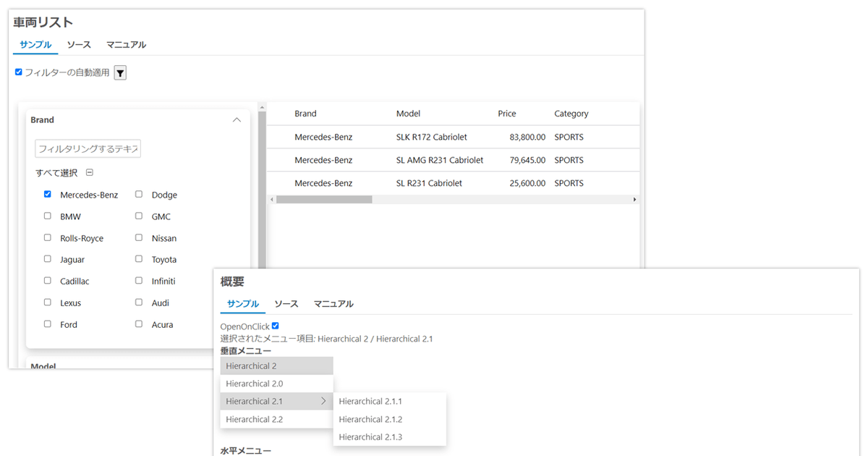Open the マニュアル tab in the 概要 panel
868x456 pixels.
click(x=333, y=304)
